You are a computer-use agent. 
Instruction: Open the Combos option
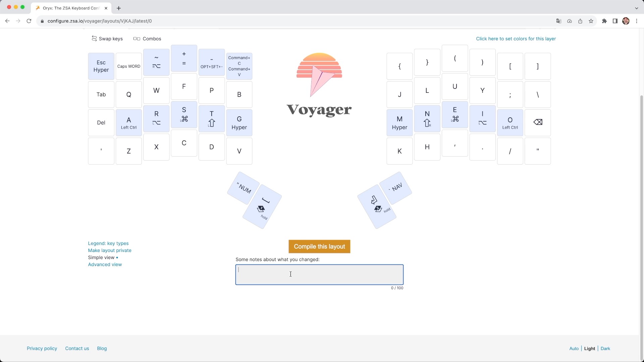147,39
